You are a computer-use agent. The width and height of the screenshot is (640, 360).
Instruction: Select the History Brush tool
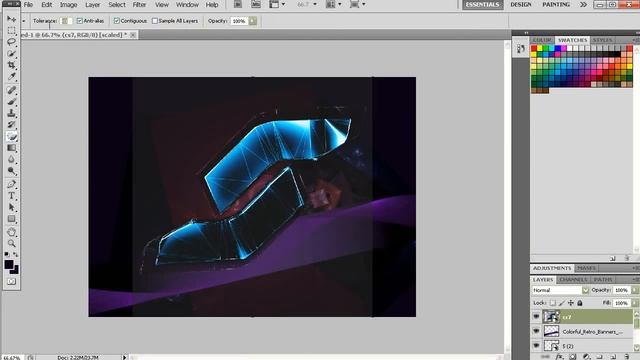click(x=11, y=124)
